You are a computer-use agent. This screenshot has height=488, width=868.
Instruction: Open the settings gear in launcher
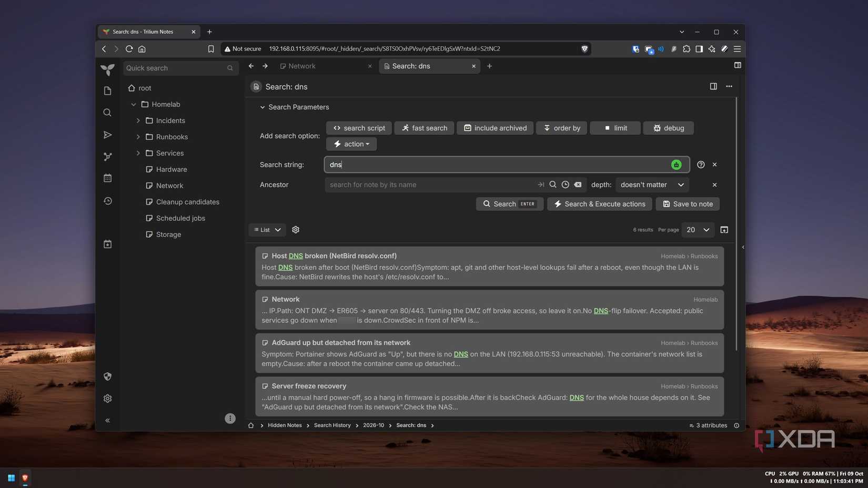[107, 399]
